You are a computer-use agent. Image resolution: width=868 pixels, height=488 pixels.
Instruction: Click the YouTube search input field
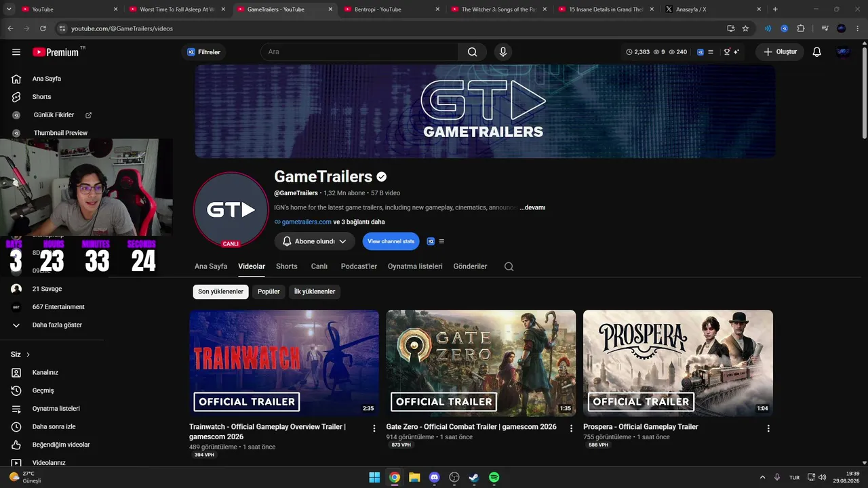click(x=359, y=52)
